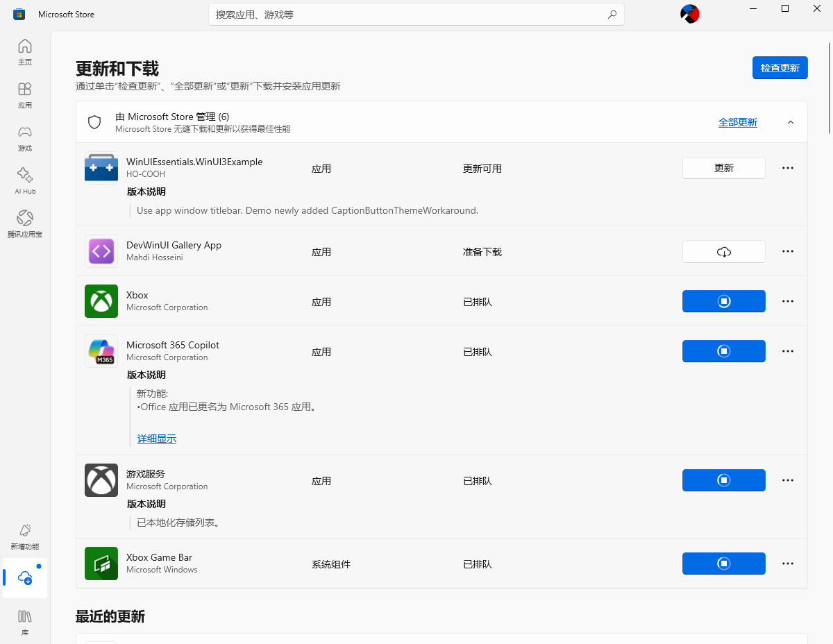
Task: Open AI Hub in sidebar
Action: (25, 181)
